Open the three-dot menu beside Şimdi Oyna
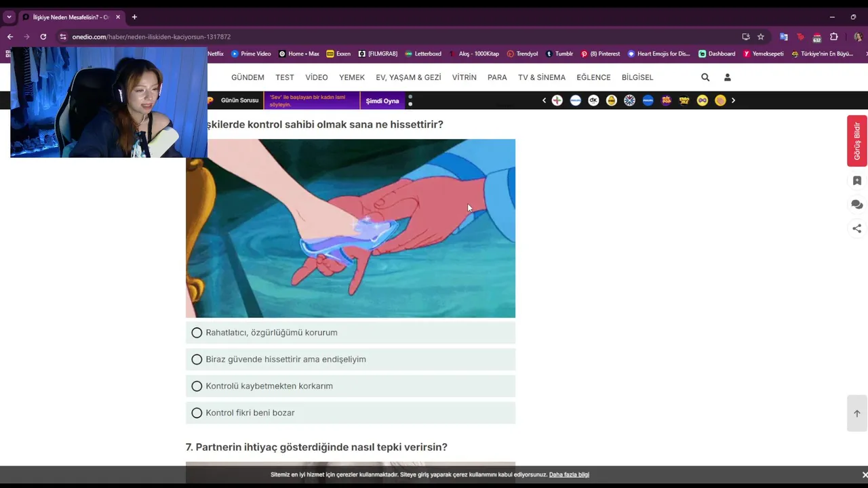This screenshot has height=488, width=868. (410, 100)
